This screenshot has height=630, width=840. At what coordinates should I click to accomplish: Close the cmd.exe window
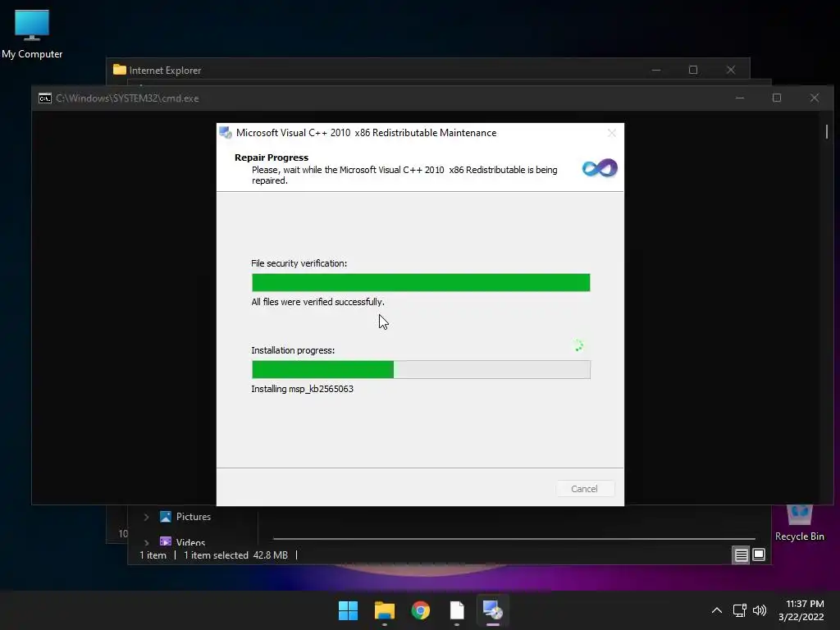tap(815, 98)
